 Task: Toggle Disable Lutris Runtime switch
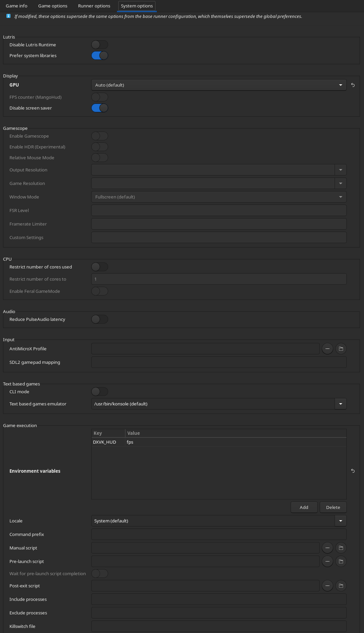click(100, 45)
